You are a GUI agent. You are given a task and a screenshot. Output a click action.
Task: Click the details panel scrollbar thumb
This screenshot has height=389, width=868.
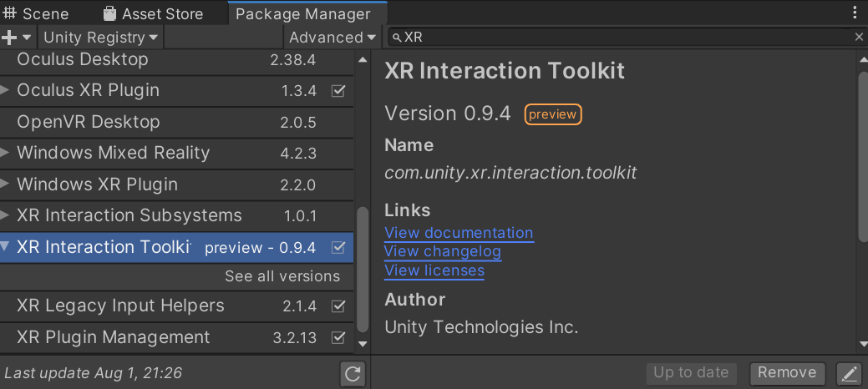pos(863,156)
